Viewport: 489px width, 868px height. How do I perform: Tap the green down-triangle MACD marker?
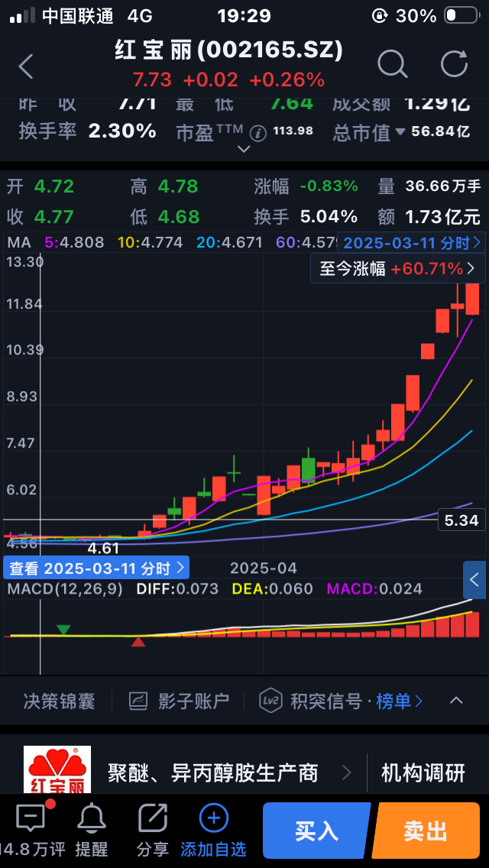point(63,630)
